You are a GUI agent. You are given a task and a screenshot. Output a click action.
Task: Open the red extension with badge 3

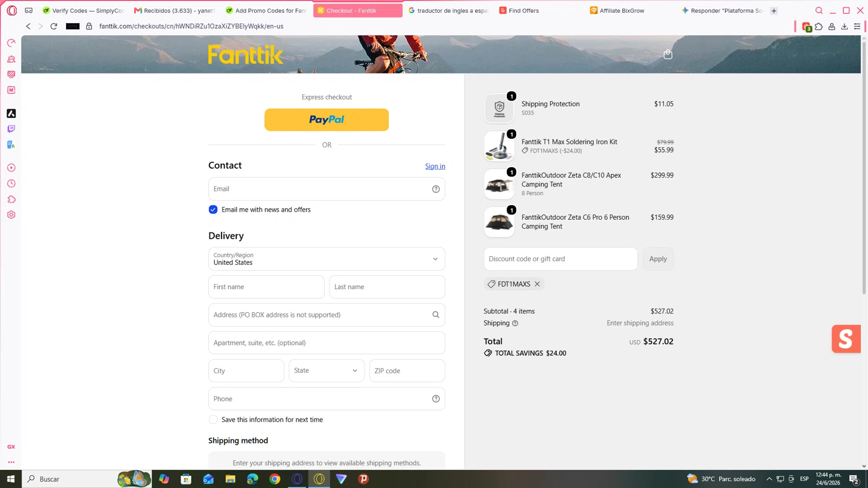807,27
